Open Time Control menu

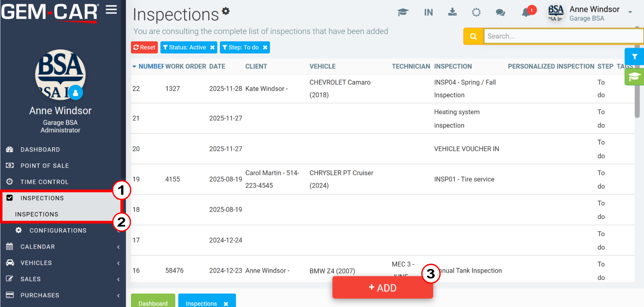click(x=44, y=182)
